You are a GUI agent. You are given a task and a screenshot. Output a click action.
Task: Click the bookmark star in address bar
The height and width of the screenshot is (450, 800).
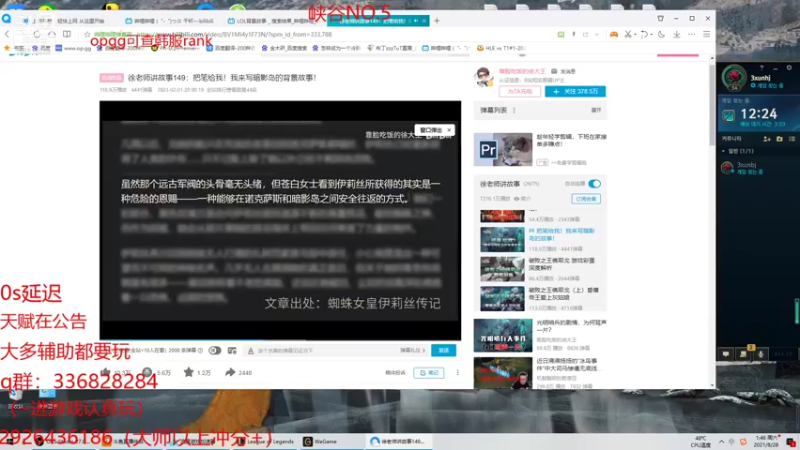coord(87,34)
